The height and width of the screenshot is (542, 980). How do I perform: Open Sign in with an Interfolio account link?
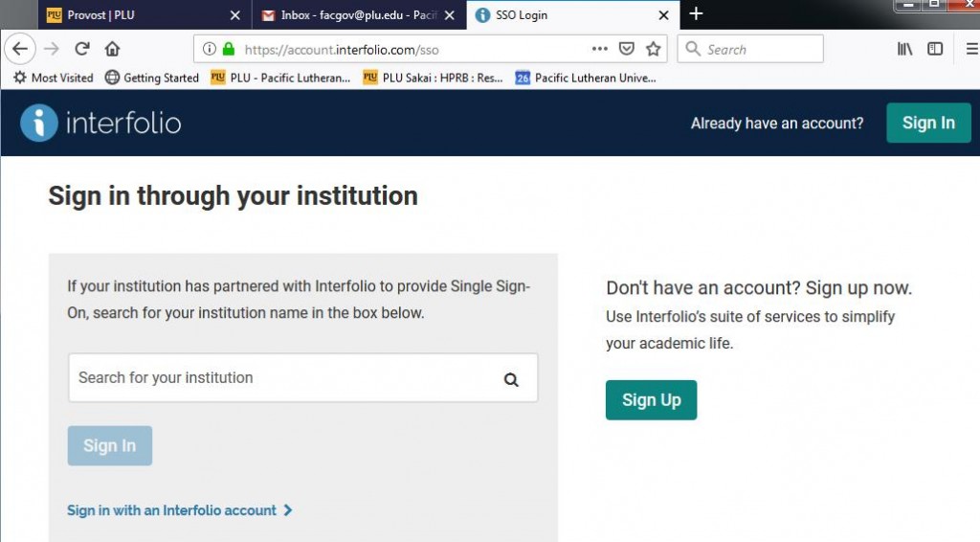(x=179, y=510)
